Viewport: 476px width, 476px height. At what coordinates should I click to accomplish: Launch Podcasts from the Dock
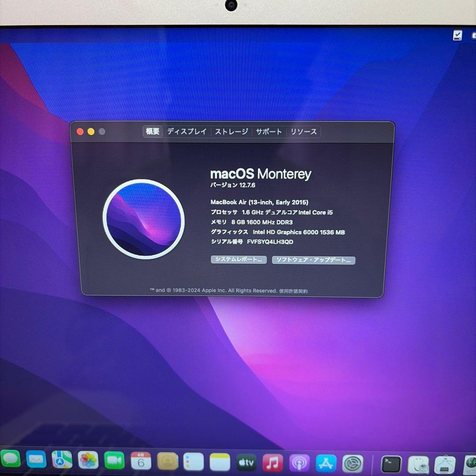(x=299, y=464)
